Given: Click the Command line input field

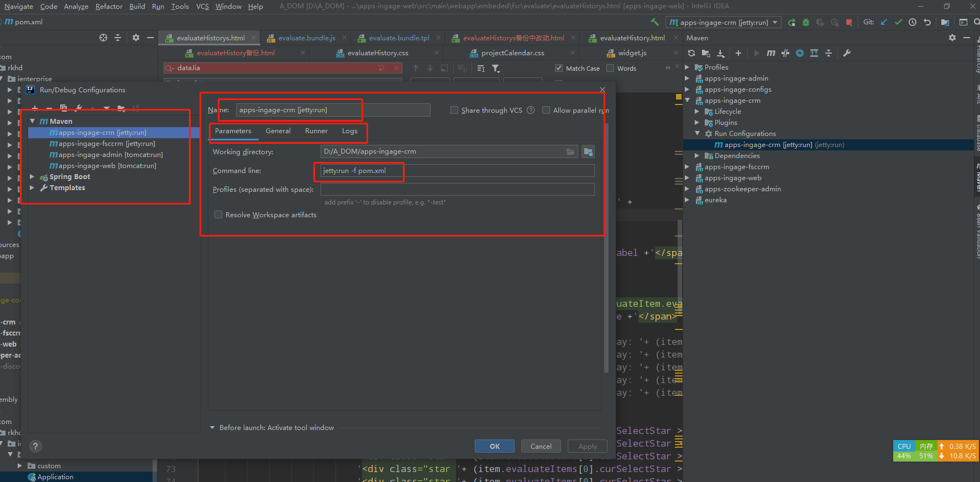Looking at the screenshot, I should coord(457,171).
